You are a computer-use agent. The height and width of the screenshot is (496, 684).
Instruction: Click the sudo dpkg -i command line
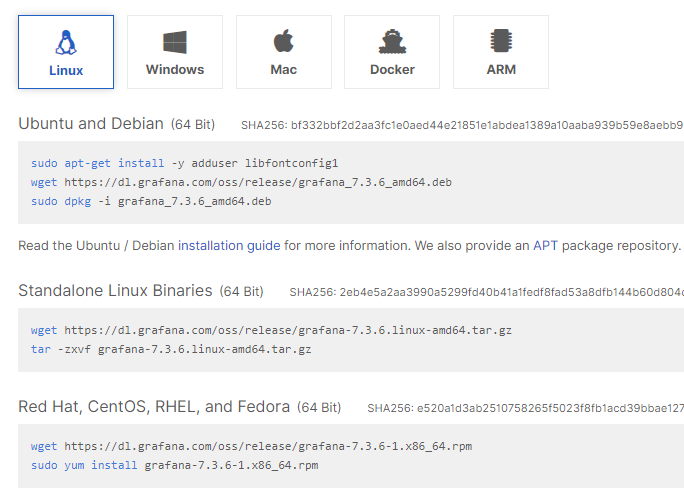151,201
